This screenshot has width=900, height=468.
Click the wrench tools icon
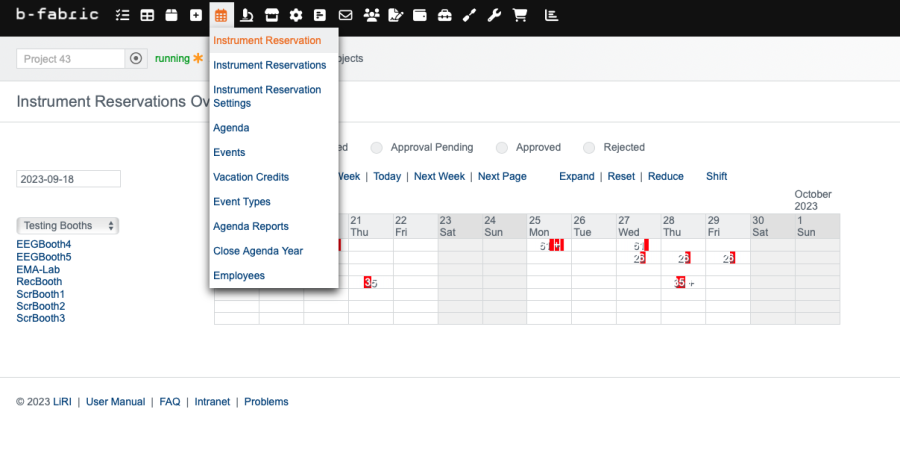[x=494, y=15]
